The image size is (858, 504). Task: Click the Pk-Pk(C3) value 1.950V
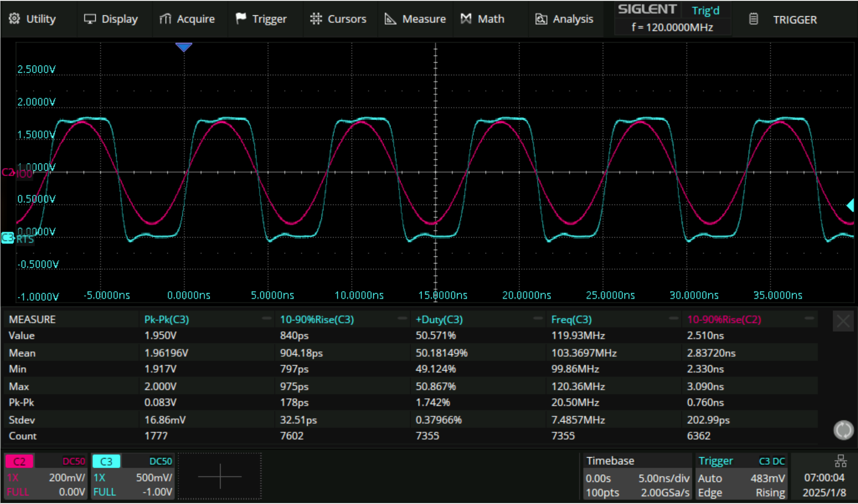160,336
